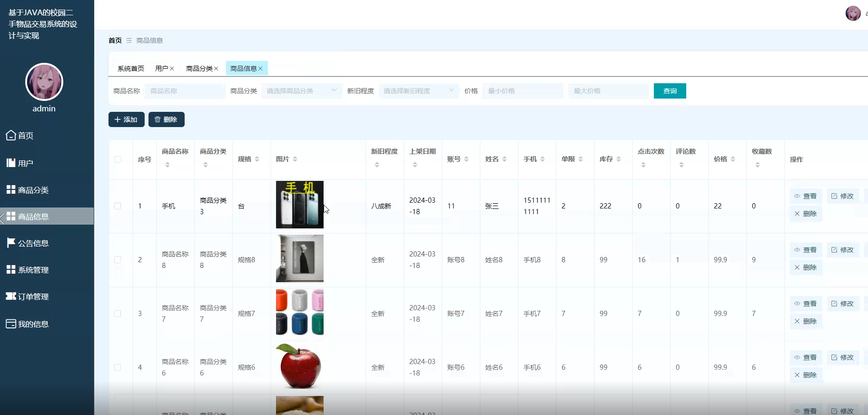
Task: Sort by 新旧程度 column arrows
Action: click(x=377, y=165)
